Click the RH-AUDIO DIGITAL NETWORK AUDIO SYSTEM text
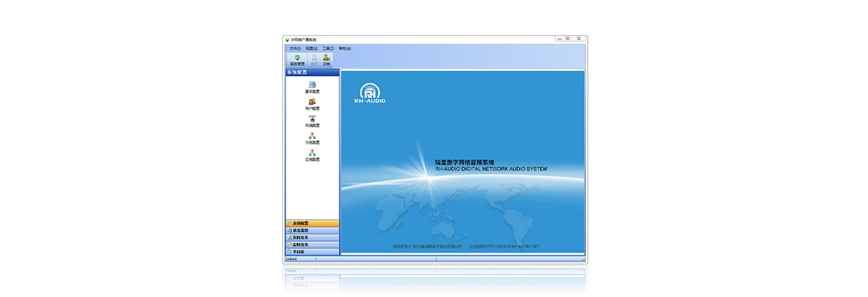 click(491, 169)
